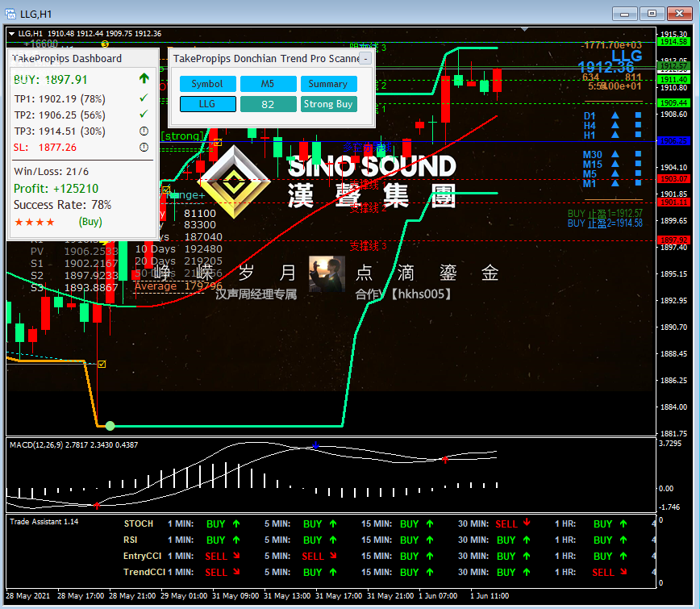Click the orange star rating in the dashboard
Screen dimensions: 700x609
35,222
